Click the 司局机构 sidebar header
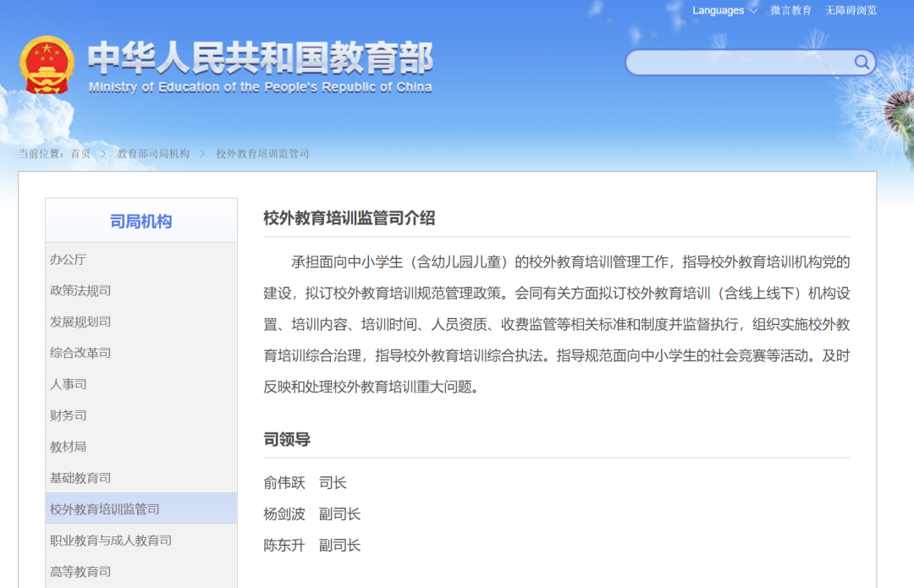This screenshot has height=588, width=914. click(x=141, y=222)
